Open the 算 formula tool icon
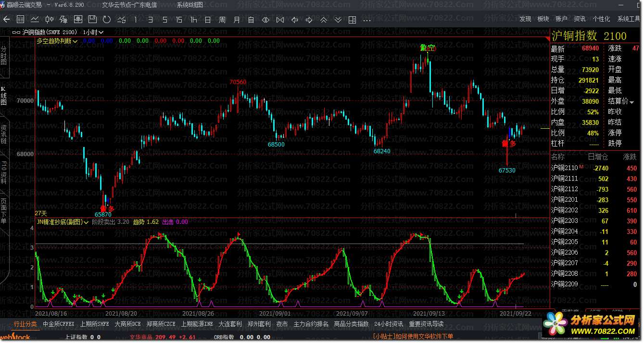Image resolution: width=644 pixels, height=343 pixels. [x=63, y=20]
